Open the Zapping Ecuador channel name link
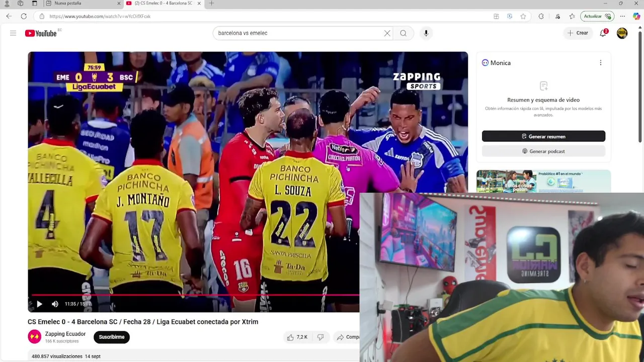Image resolution: width=644 pixels, height=362 pixels. (65, 334)
